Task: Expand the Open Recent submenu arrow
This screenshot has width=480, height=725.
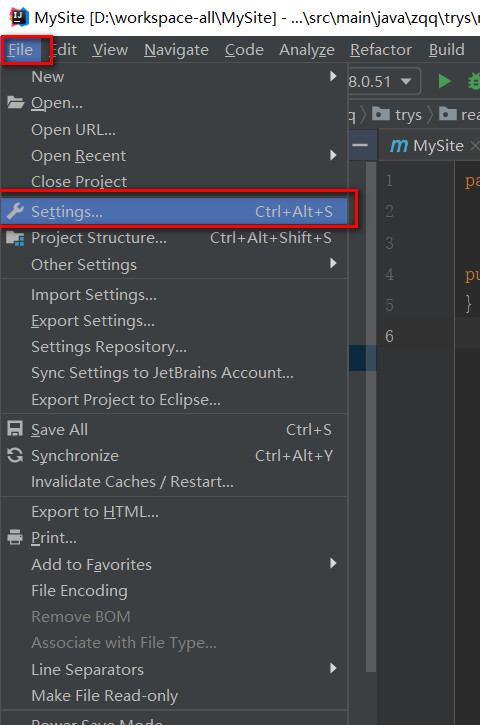Action: (x=333, y=155)
